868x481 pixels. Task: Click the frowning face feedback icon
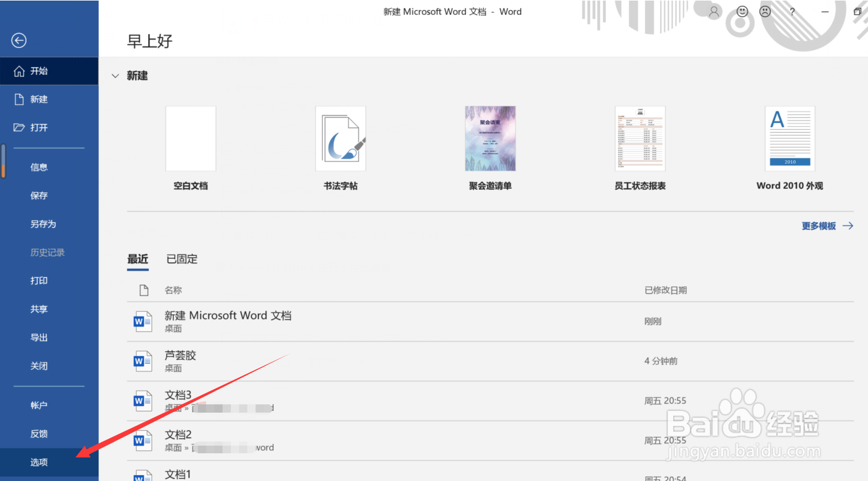point(764,11)
